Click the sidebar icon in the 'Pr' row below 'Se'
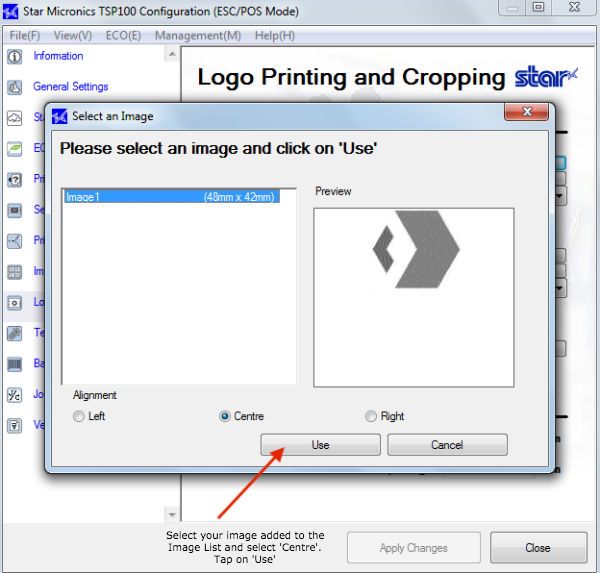The width and height of the screenshot is (600, 573). point(15,241)
